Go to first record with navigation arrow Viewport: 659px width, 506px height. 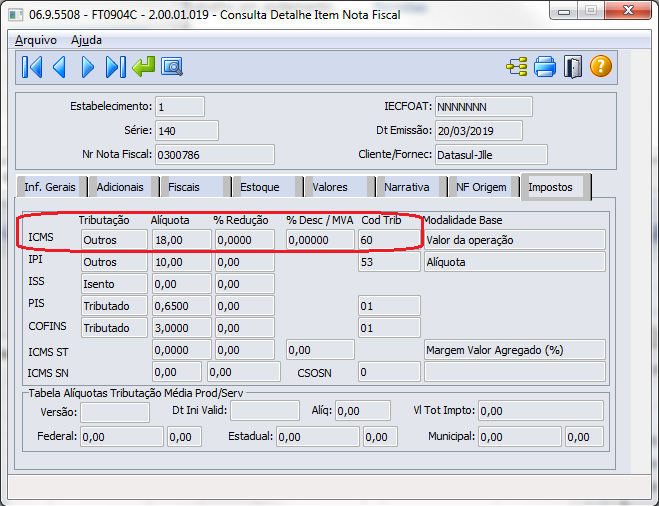[32, 67]
